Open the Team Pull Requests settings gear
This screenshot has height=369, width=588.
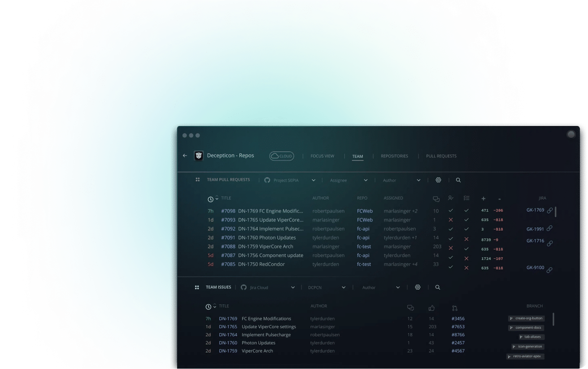[438, 180]
